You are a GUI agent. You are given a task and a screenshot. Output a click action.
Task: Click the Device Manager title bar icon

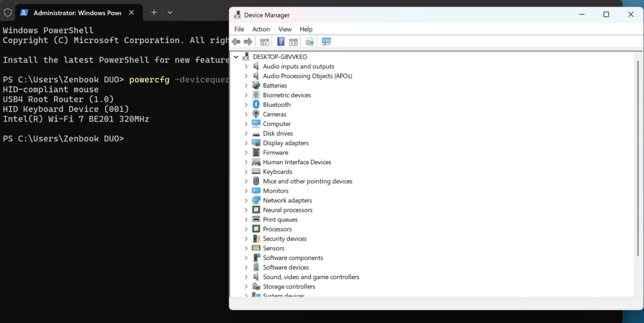(238, 15)
